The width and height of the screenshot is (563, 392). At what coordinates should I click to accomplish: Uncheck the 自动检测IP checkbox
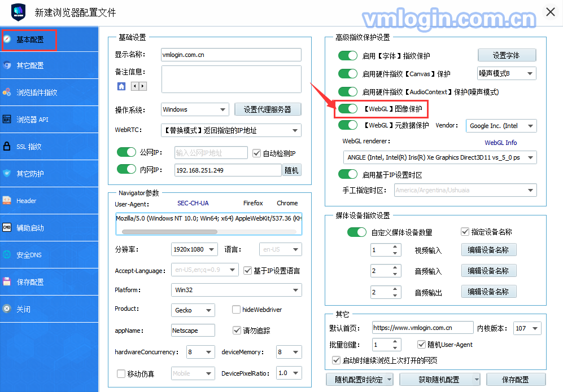pos(256,153)
